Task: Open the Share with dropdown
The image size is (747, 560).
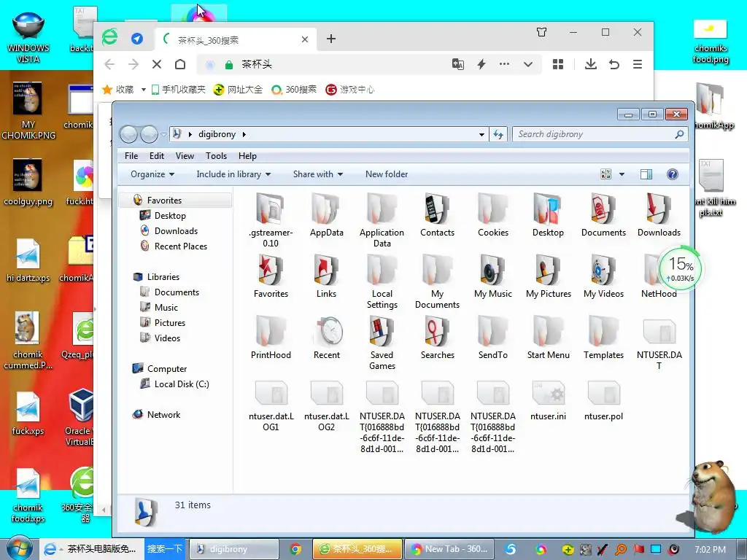Action: tap(318, 174)
